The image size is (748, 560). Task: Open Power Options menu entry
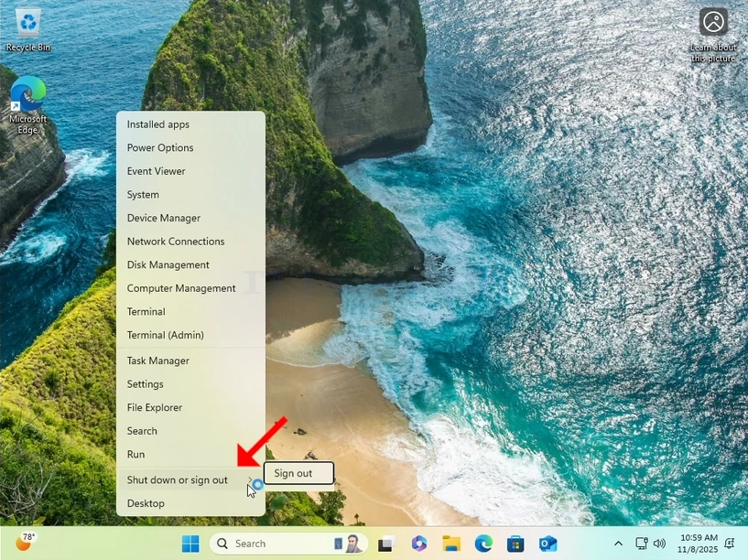(x=190, y=147)
